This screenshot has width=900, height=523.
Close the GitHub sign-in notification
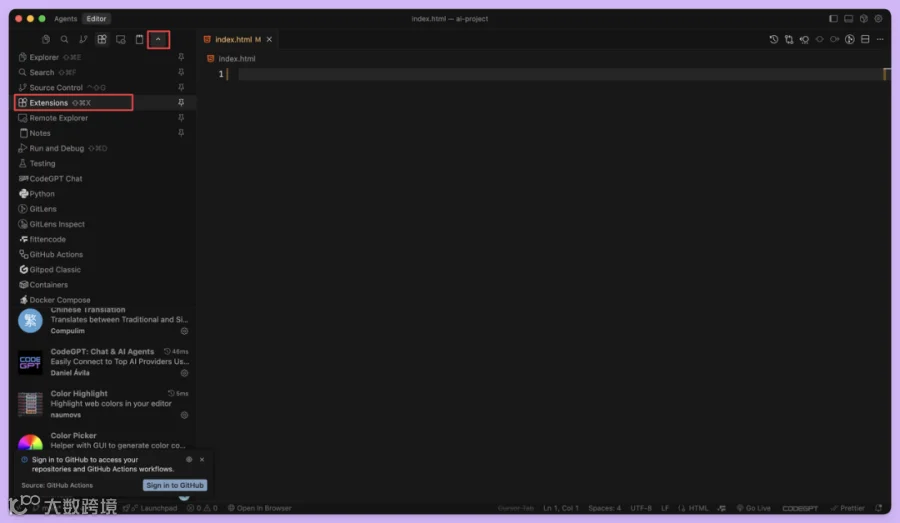click(x=202, y=460)
